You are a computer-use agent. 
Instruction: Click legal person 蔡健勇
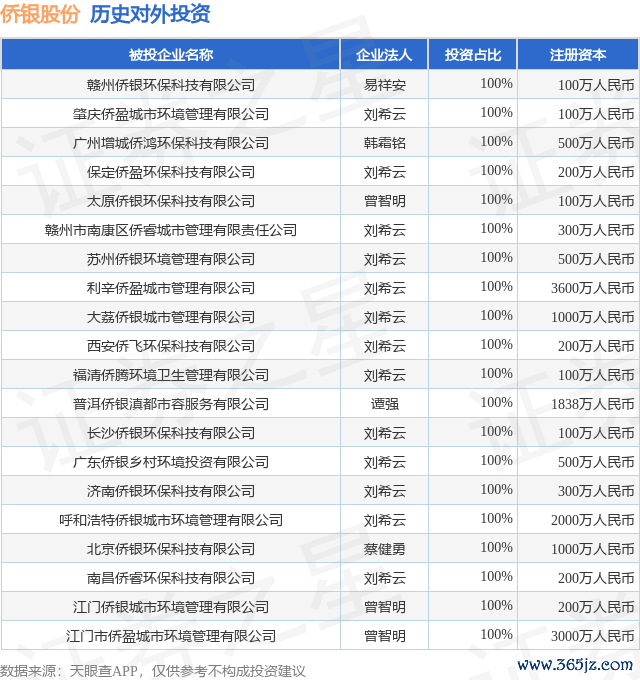point(384,549)
